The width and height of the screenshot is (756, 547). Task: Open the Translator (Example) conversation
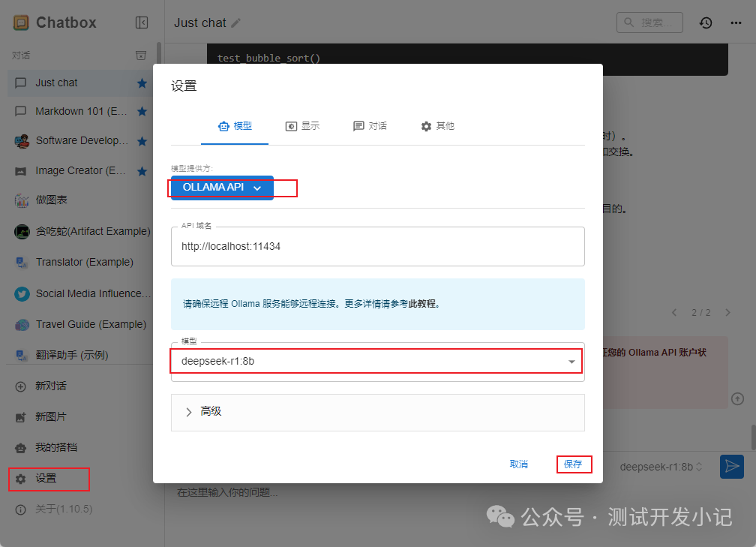coord(80,262)
